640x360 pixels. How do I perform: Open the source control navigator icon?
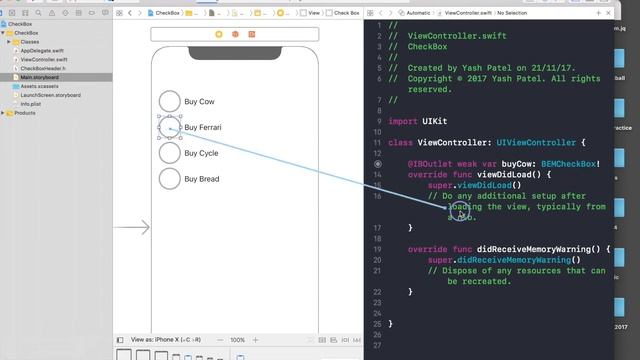tap(12, 13)
